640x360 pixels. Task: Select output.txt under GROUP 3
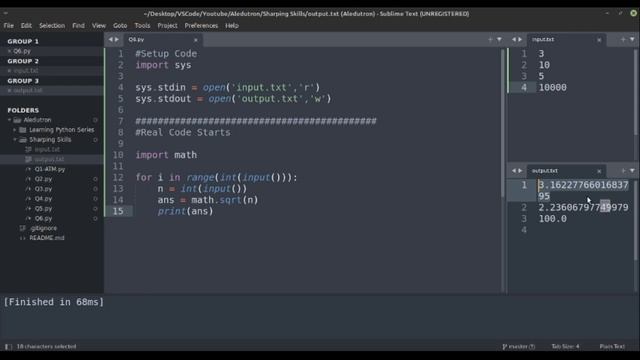tap(28, 91)
